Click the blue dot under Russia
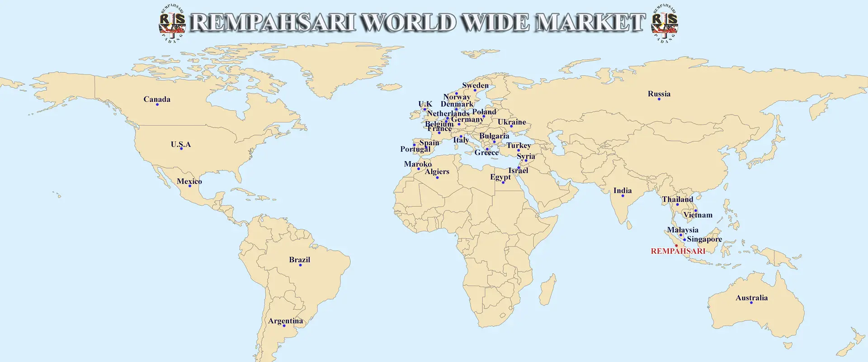This screenshot has height=362, width=868. 659,99
